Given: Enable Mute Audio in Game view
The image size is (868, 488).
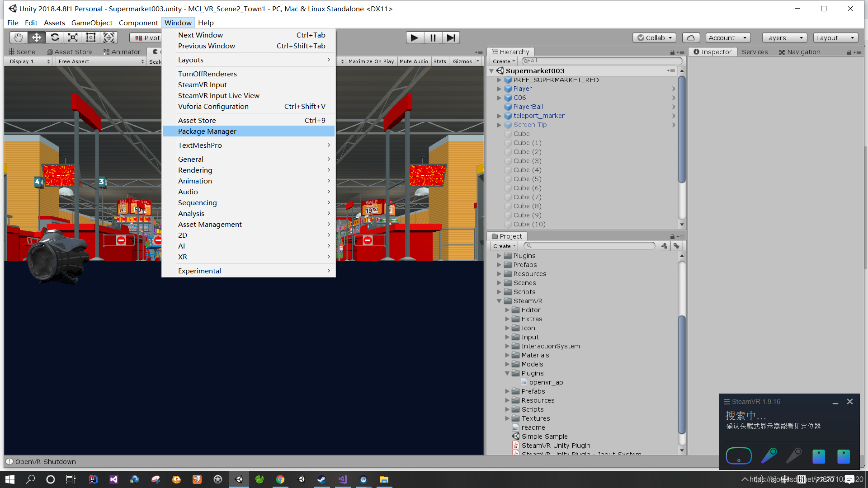Looking at the screenshot, I should tap(414, 61).
